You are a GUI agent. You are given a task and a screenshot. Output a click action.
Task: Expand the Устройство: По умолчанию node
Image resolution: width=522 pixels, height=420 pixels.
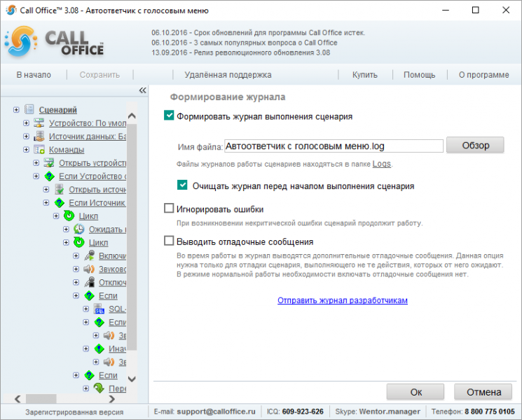tap(26, 122)
